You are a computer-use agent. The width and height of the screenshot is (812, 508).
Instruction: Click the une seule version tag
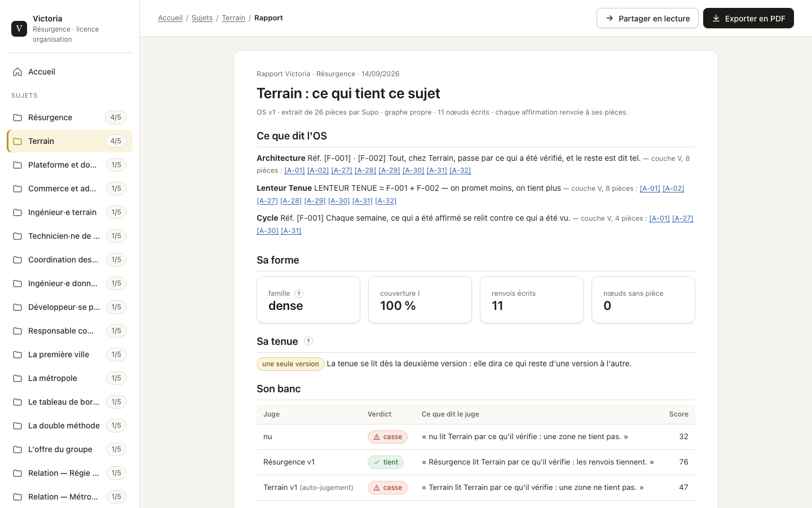pyautogui.click(x=290, y=364)
